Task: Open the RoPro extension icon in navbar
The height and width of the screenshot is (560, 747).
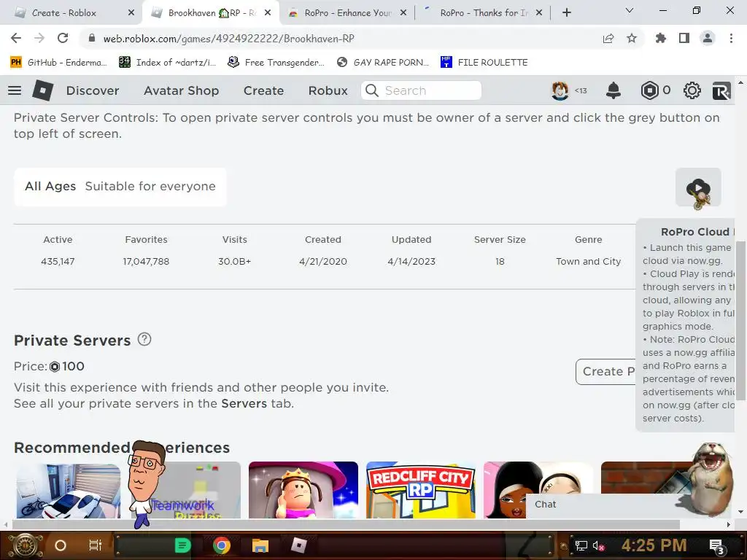Action: click(721, 91)
